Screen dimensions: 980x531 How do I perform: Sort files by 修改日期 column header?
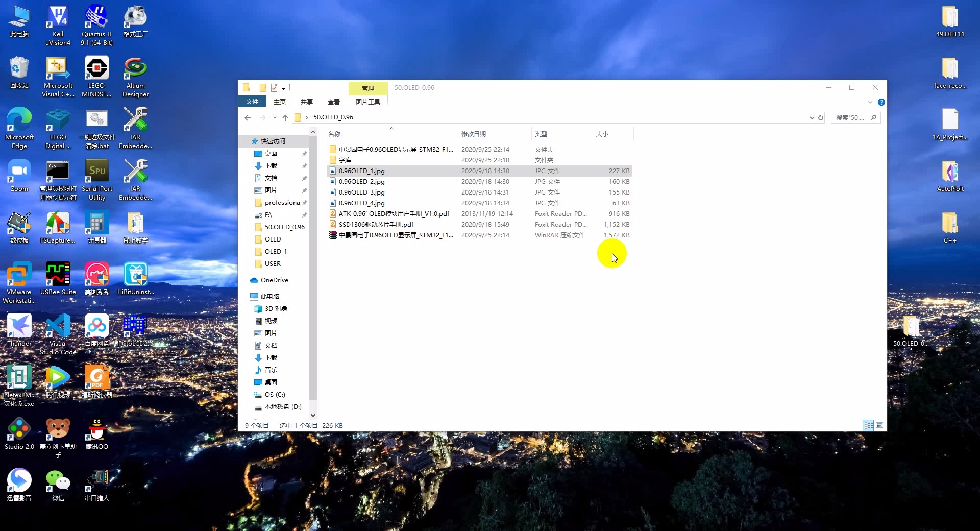pos(474,134)
